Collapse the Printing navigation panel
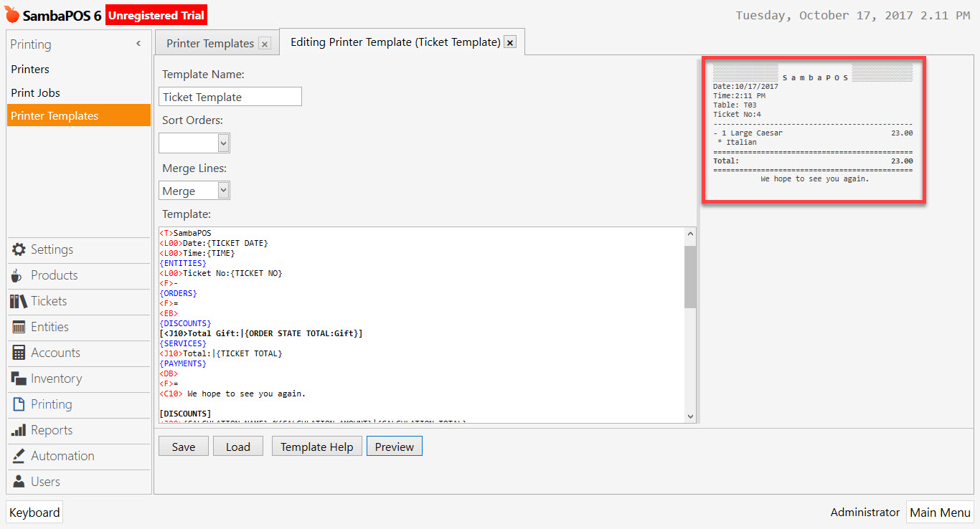This screenshot has width=980, height=529. tap(138, 43)
